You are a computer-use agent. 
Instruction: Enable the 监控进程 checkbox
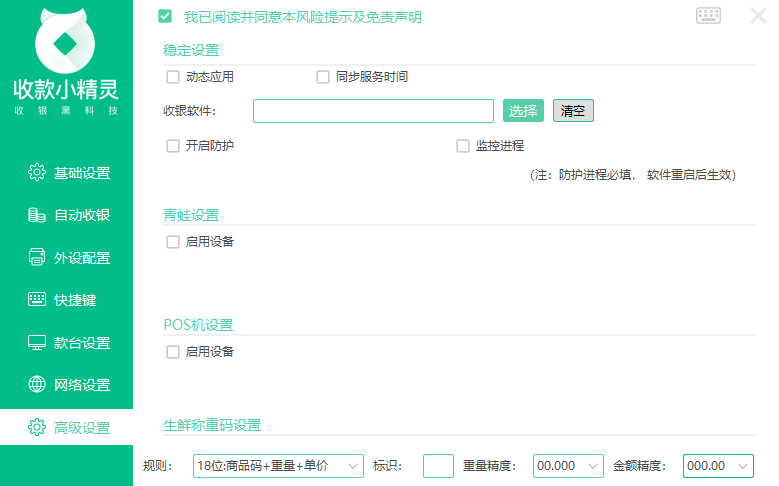point(463,146)
